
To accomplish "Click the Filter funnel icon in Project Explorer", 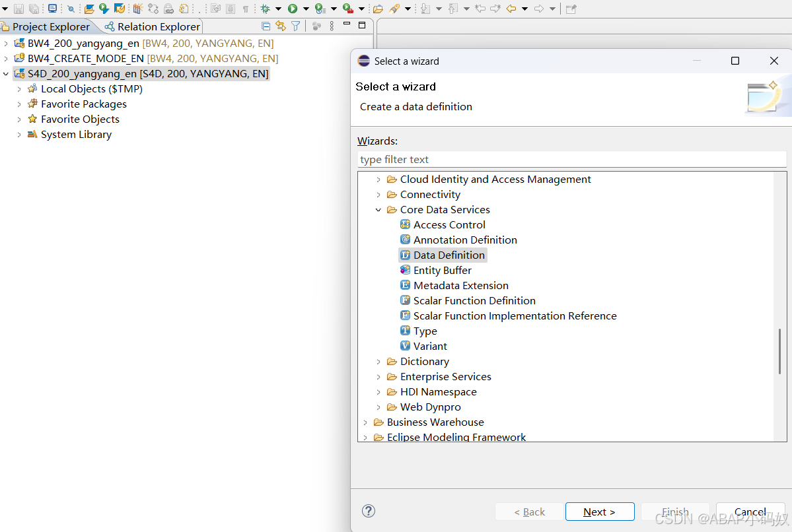I will [296, 26].
